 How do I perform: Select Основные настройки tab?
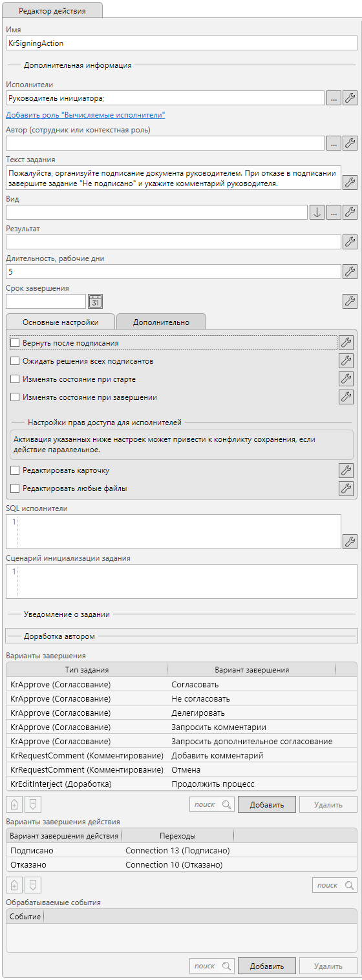[60, 322]
